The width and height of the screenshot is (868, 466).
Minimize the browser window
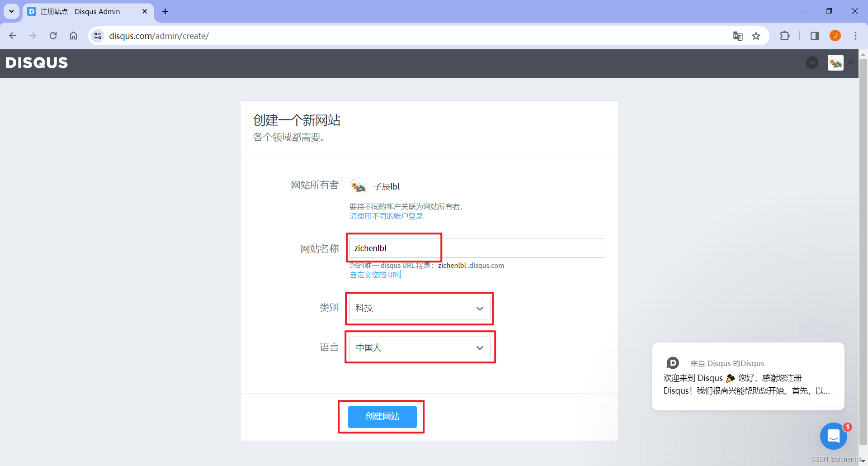coord(803,11)
